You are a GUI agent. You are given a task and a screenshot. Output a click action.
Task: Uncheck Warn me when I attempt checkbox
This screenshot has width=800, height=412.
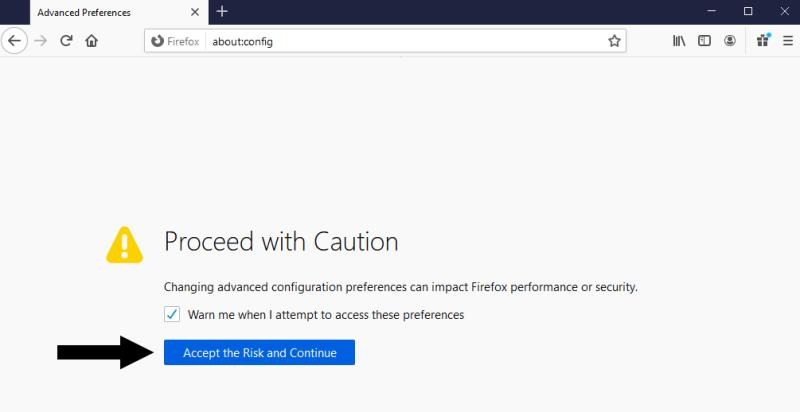(x=172, y=314)
